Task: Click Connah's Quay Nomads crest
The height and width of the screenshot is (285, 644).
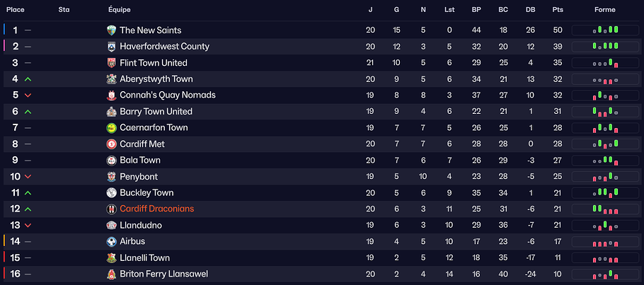Action: click(x=111, y=95)
